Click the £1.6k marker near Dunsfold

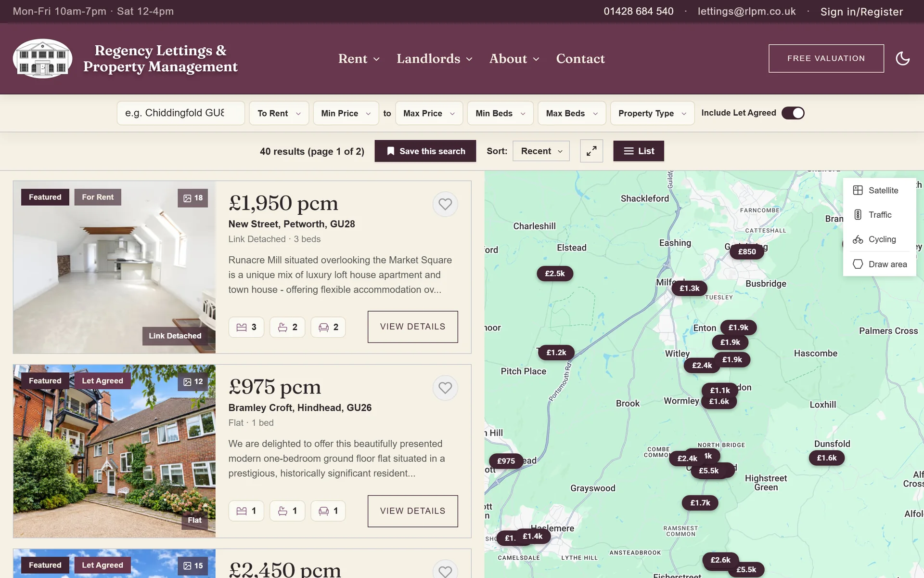coord(827,458)
